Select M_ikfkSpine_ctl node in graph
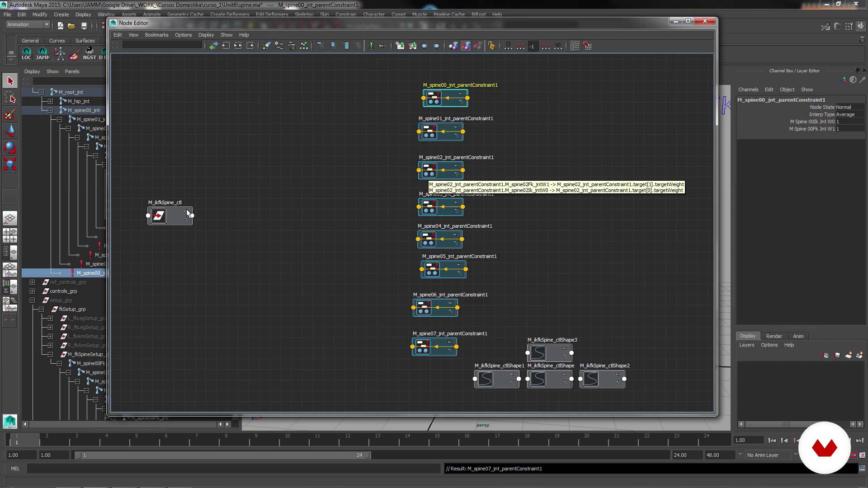Viewport: 868px width, 488px height. (x=170, y=216)
